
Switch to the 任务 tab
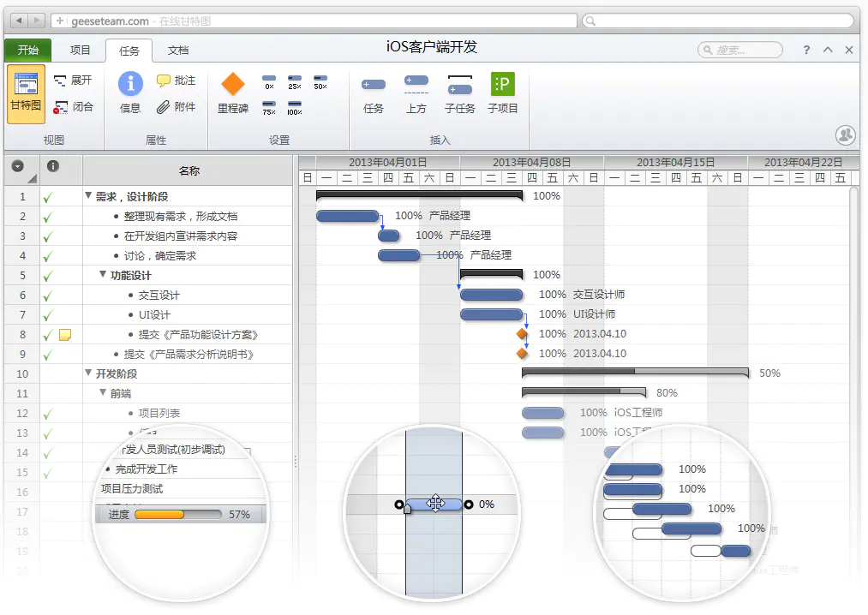[129, 51]
